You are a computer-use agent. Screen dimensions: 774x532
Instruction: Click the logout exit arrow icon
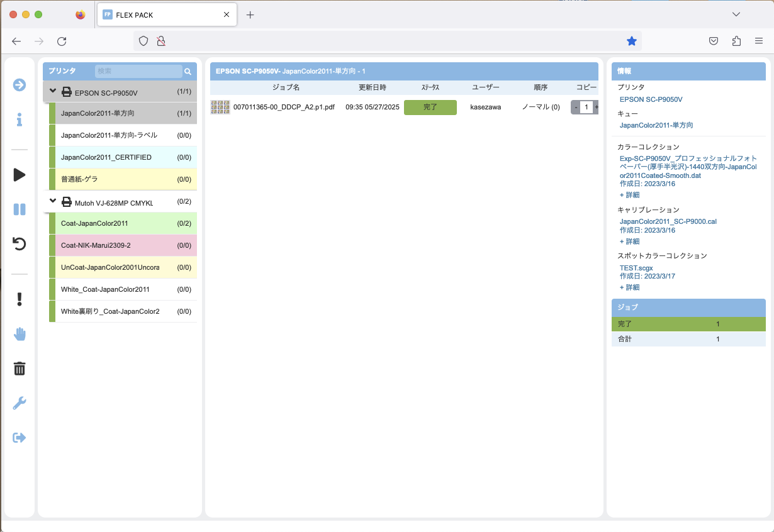20,438
